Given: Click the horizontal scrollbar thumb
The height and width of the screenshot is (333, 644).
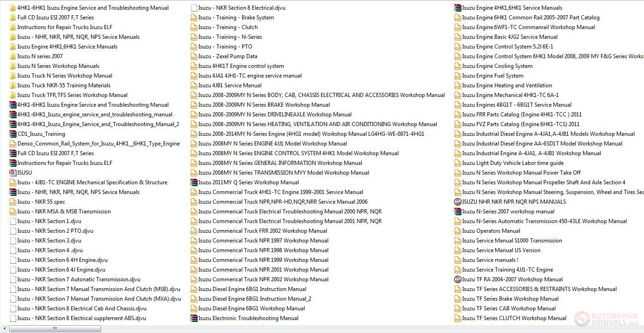Looking at the screenshot, I should [x=55, y=329].
